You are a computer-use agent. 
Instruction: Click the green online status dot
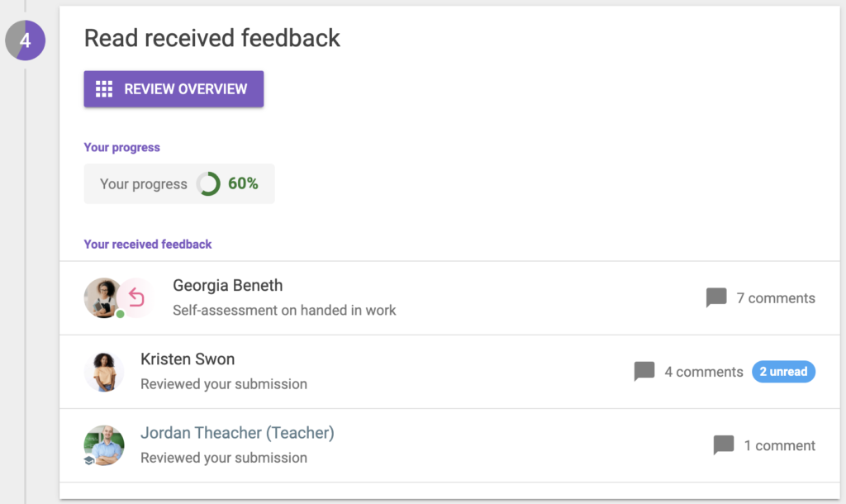point(121,314)
